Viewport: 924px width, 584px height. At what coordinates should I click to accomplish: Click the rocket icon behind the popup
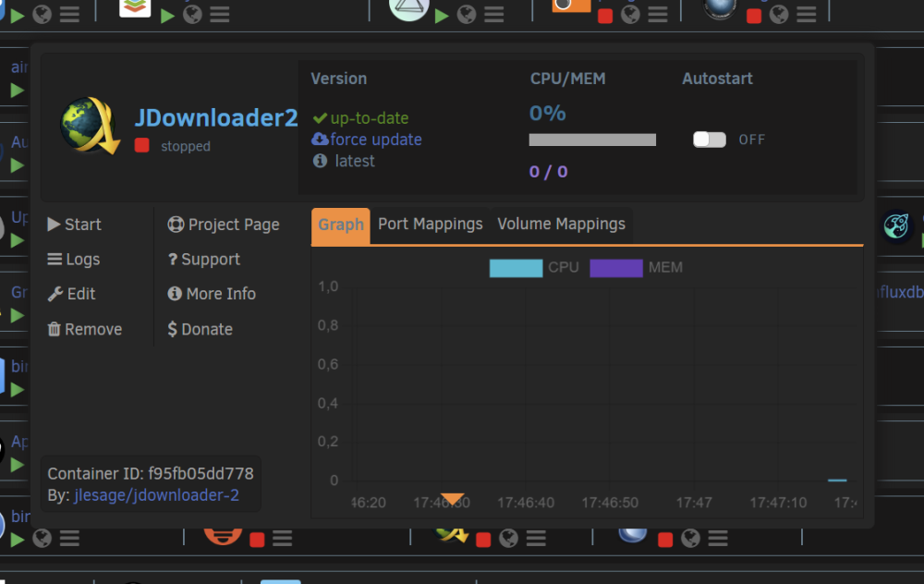(896, 225)
